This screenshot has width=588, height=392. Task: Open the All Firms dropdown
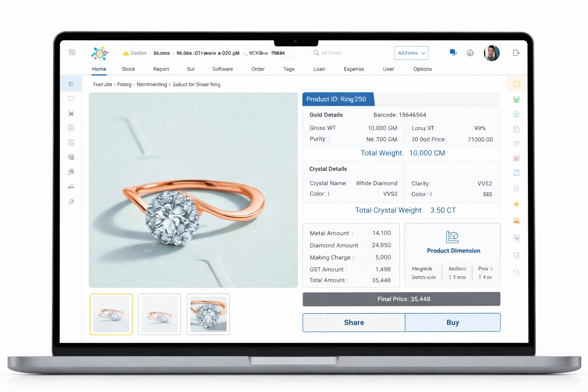pyautogui.click(x=411, y=53)
